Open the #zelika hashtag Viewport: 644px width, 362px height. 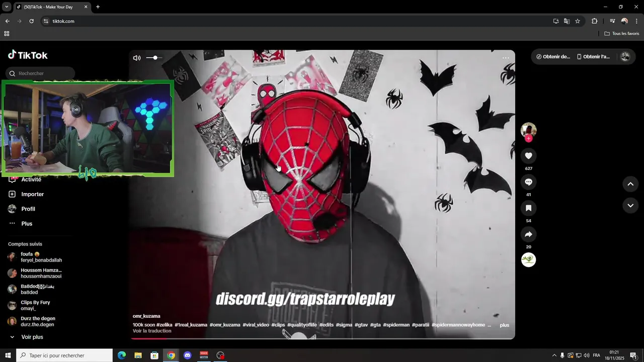[x=165, y=325]
